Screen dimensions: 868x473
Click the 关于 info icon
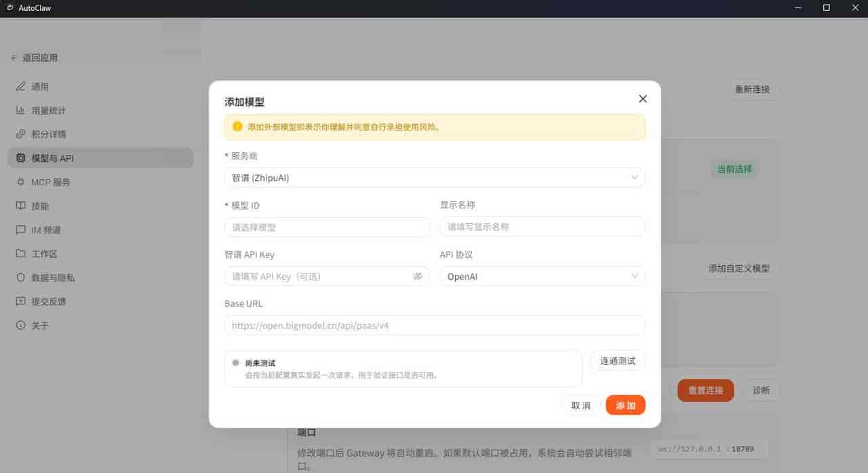pyautogui.click(x=20, y=325)
